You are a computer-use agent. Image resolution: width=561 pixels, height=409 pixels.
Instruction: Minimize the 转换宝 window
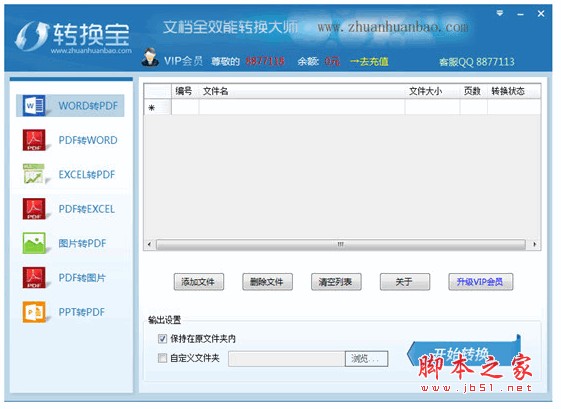point(521,14)
